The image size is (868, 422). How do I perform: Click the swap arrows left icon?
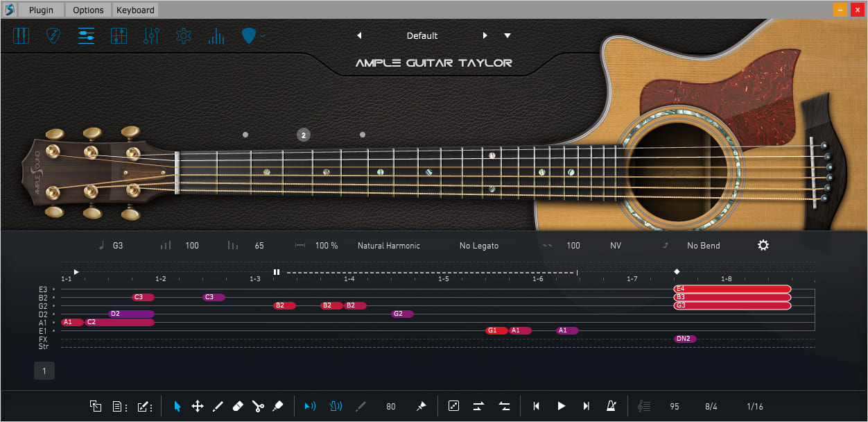pos(504,406)
